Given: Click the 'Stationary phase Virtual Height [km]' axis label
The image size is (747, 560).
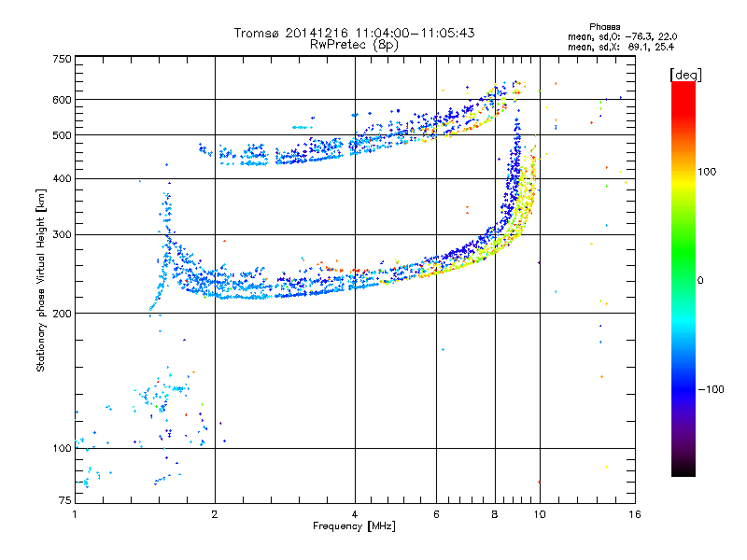Looking at the screenshot, I should coord(41,280).
